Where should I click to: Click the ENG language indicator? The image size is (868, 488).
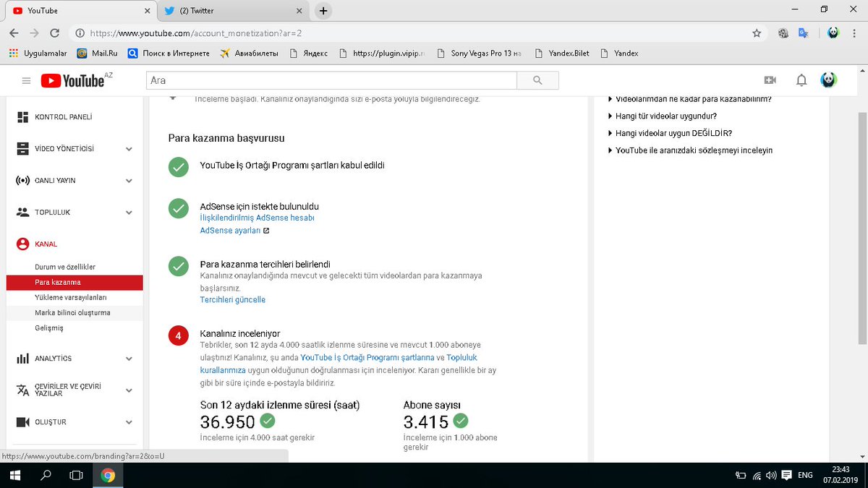(805, 475)
